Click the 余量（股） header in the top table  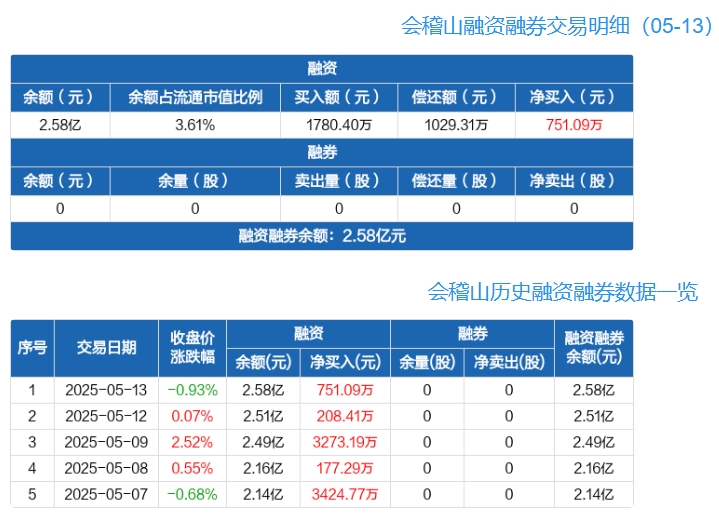click(195, 181)
